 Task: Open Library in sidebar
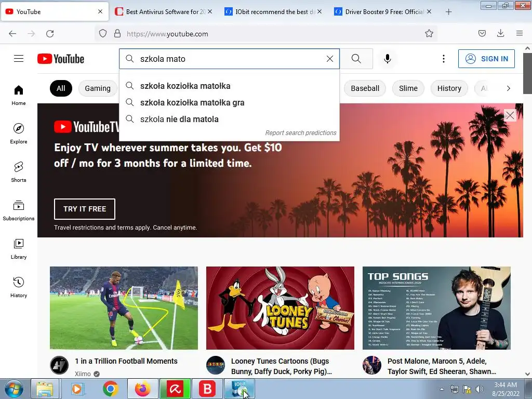point(19,249)
